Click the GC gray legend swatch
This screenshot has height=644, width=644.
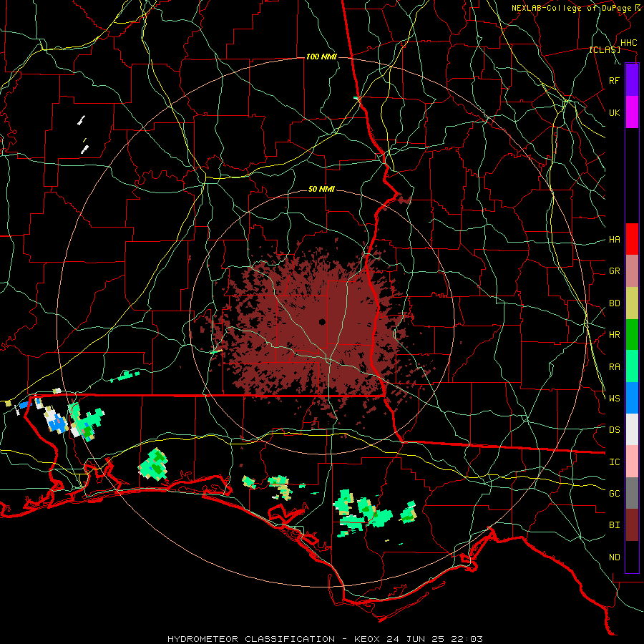[632, 493]
